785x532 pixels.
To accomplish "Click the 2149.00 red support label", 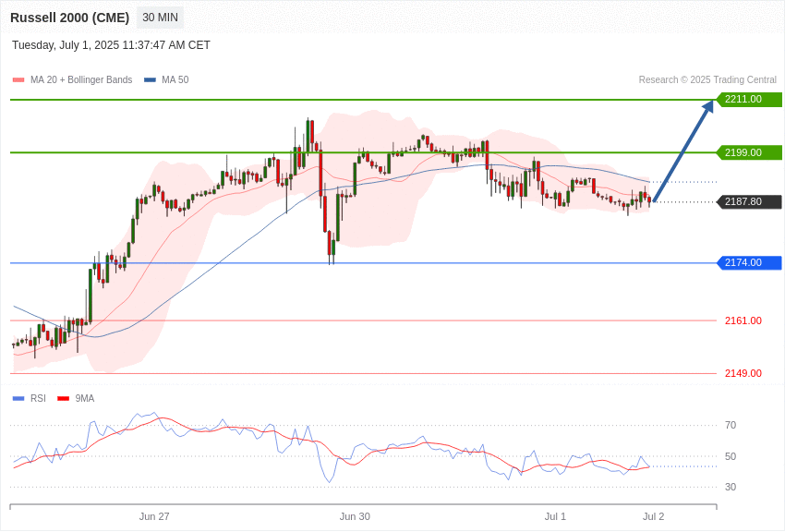I will (743, 373).
